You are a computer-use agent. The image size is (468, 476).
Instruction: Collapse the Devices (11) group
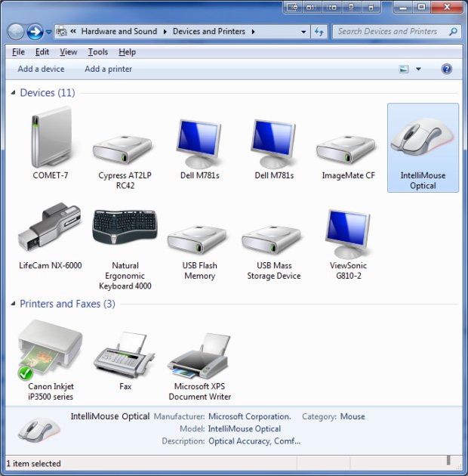(x=13, y=93)
